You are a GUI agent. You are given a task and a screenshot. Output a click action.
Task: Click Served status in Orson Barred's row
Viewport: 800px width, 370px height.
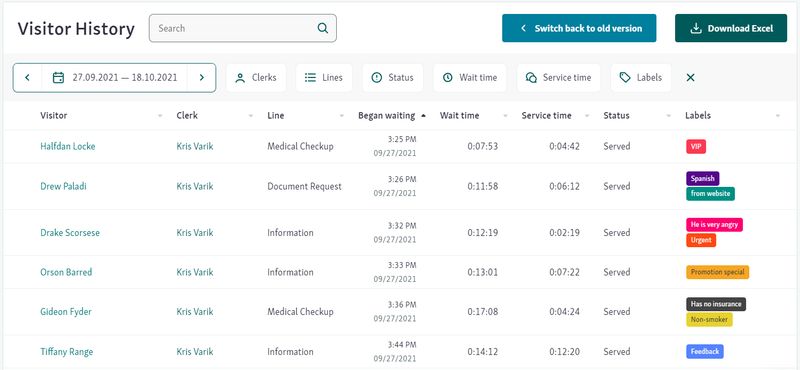(617, 272)
